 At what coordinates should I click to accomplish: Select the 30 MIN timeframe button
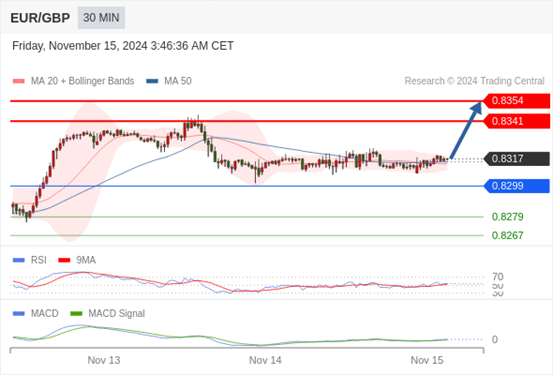tap(101, 18)
